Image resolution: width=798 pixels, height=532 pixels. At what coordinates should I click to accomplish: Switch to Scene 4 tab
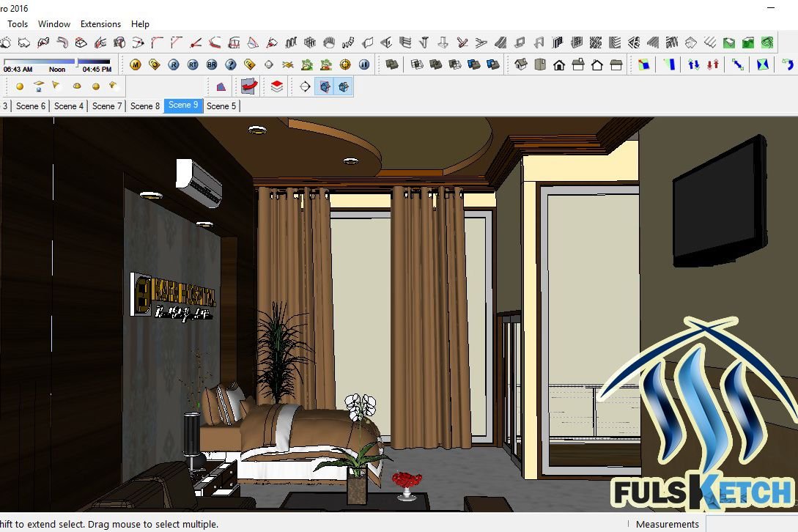point(69,106)
